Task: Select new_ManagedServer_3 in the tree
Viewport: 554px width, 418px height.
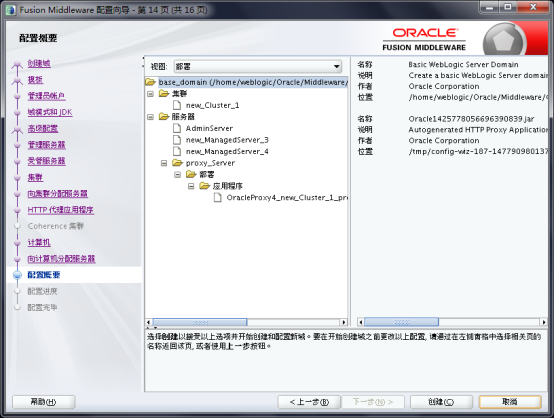Action: tap(227, 140)
